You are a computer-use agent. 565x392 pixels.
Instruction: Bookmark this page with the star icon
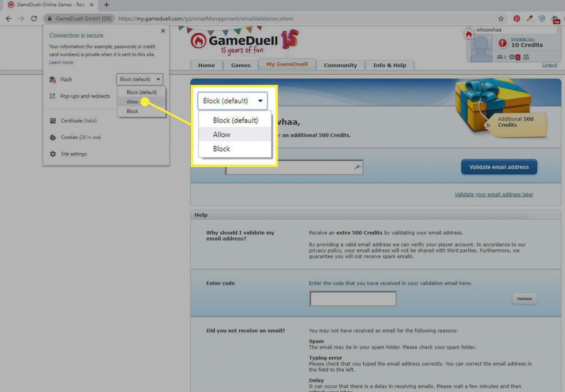pos(501,19)
